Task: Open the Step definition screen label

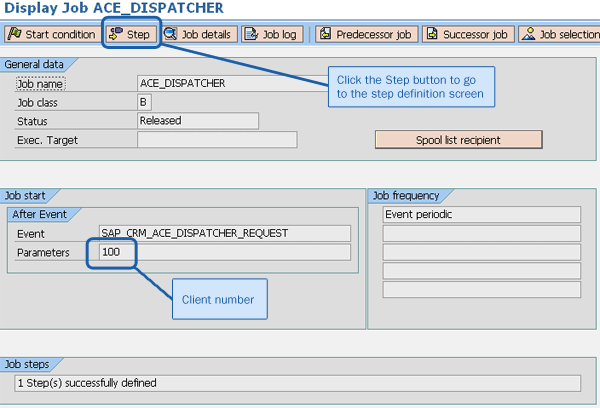Action: pos(138,34)
